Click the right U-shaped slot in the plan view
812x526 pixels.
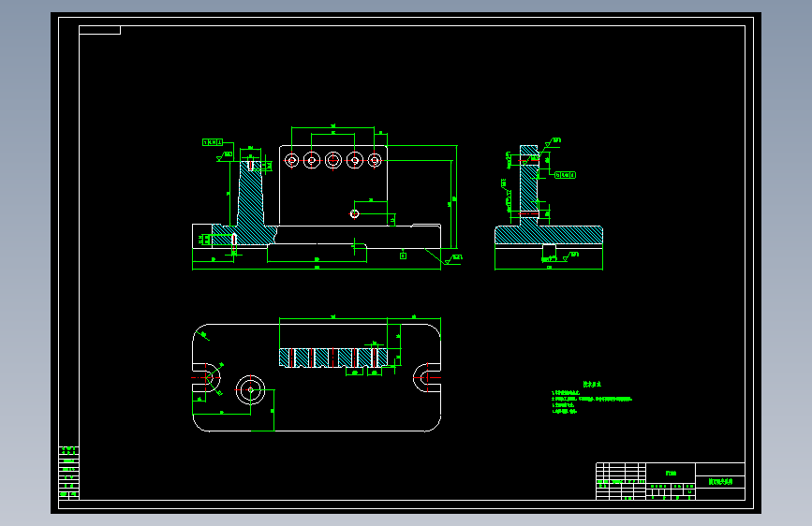tap(427, 377)
